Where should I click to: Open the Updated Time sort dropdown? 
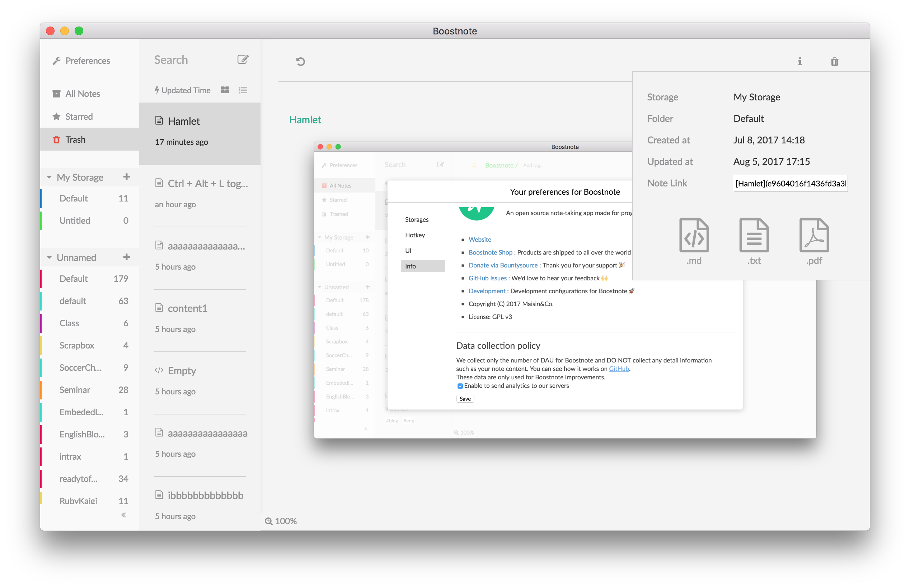(183, 90)
